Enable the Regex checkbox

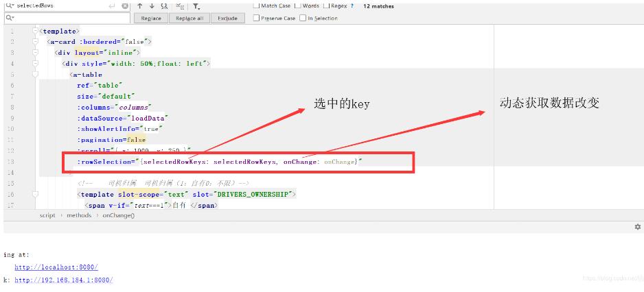327,6
